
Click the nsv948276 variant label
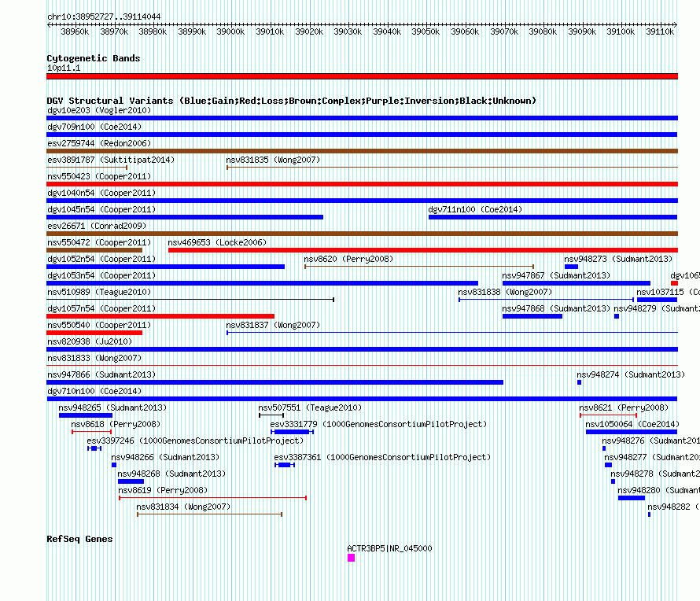[x=651, y=441]
